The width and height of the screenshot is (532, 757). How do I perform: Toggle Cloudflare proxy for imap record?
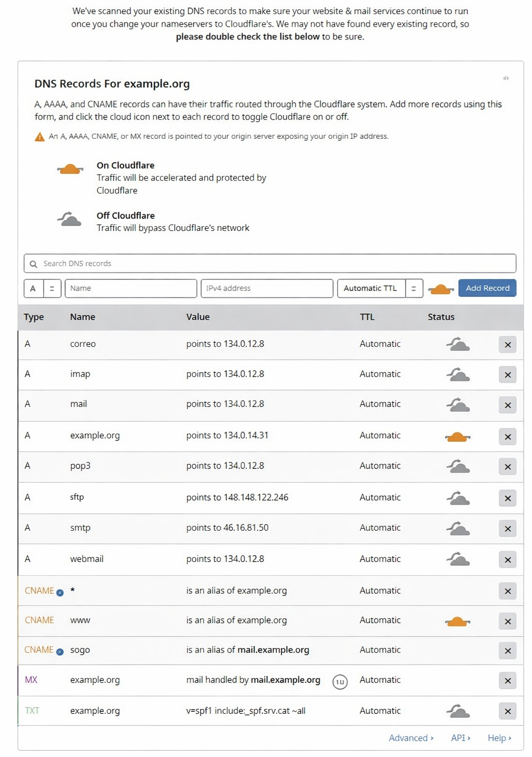[458, 374]
